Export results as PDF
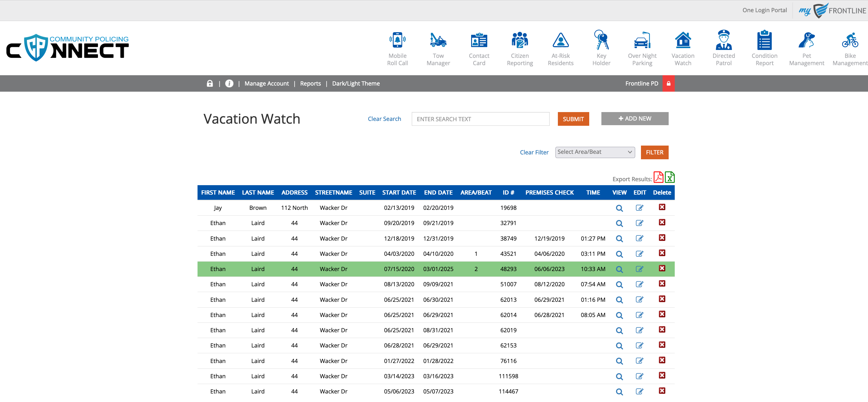This screenshot has height=402, width=868. [658, 177]
